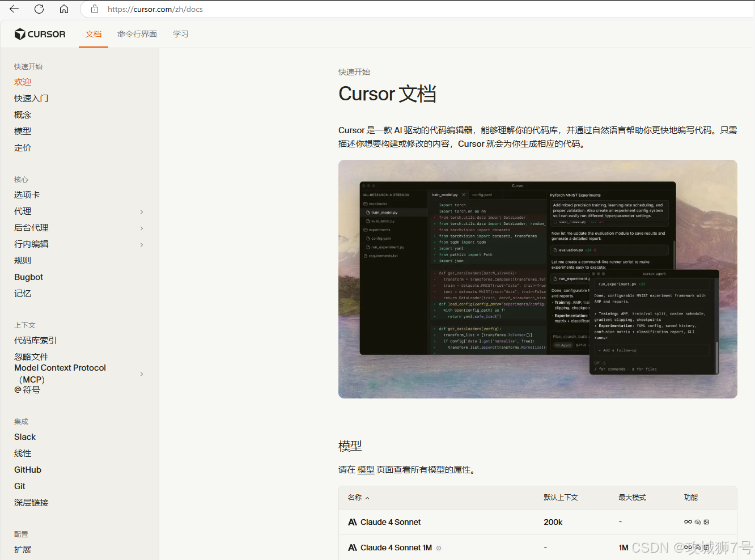The image size is (755, 560).
Task: Open the 选项卡 sidebar page
Action: point(27,195)
